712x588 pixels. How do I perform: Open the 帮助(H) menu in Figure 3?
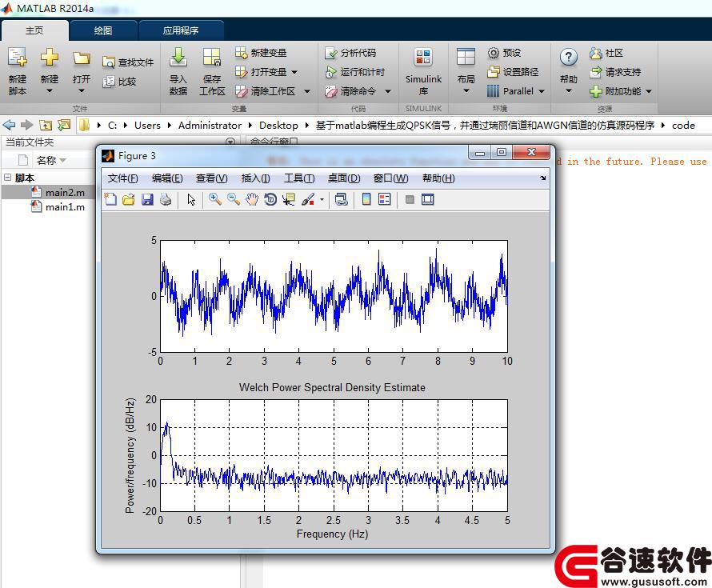pos(438,178)
